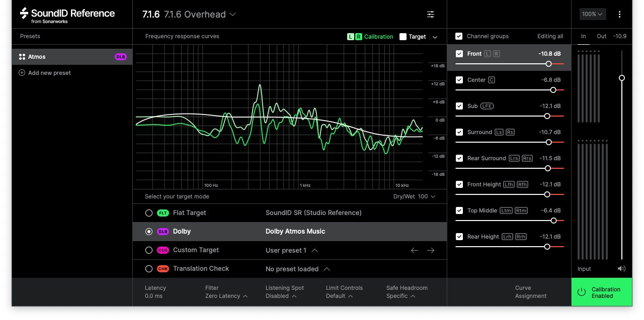Click the speaker volume icon under the meters

point(622,269)
